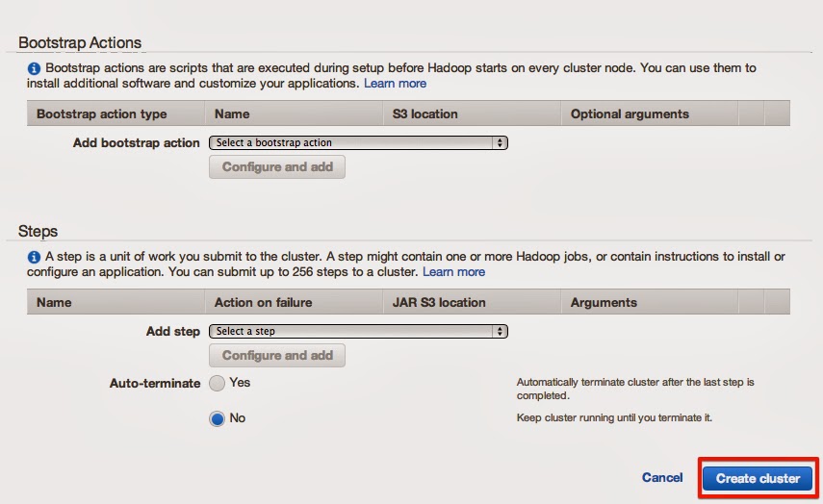Click the Name column header in Bootstrap table

(x=232, y=113)
